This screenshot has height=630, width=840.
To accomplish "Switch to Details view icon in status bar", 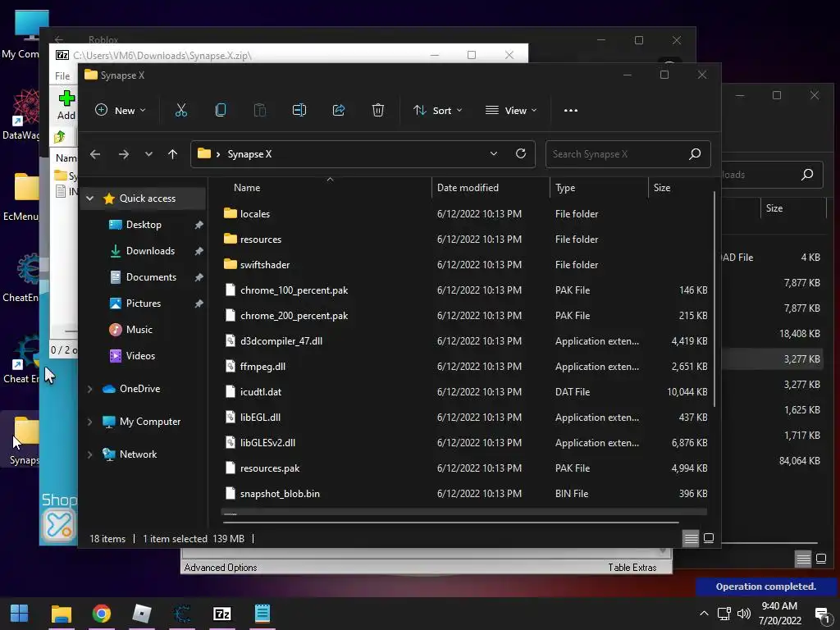I will (691, 538).
